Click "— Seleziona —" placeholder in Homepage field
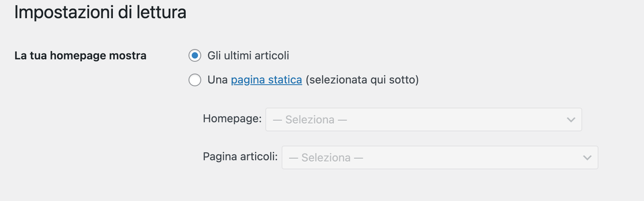This screenshot has height=201, width=644. coord(310,119)
